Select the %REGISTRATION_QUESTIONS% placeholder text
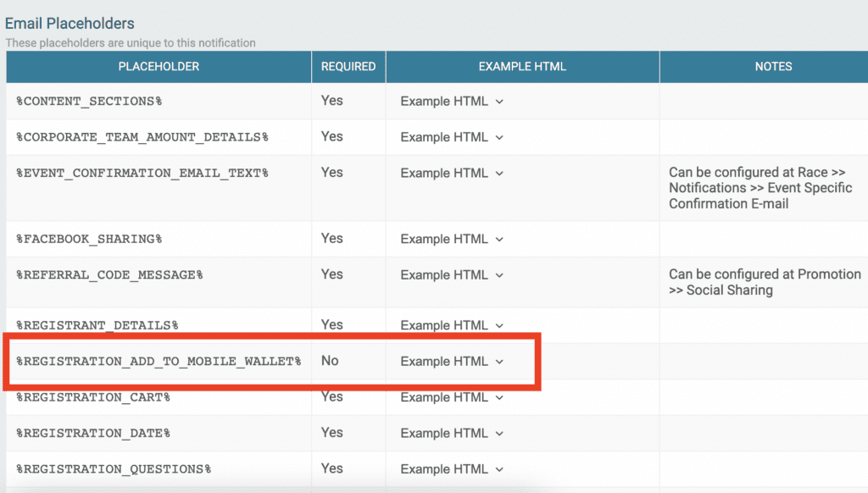 114,469
